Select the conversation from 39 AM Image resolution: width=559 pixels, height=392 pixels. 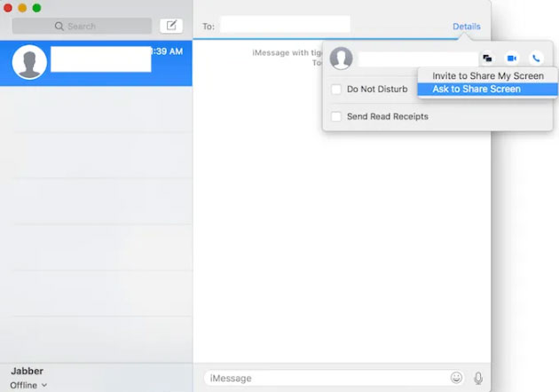click(x=96, y=63)
